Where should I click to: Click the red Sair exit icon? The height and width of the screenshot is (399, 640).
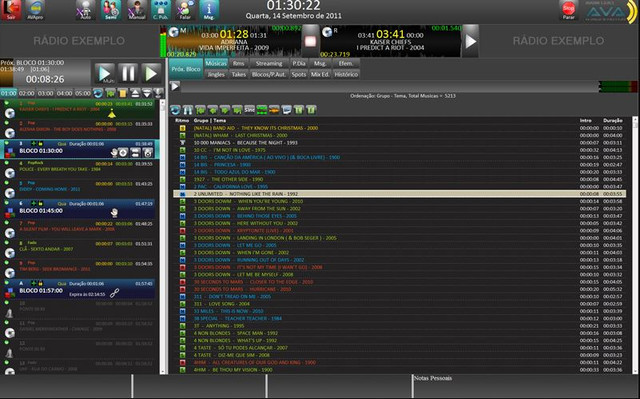pyautogui.click(x=11, y=10)
